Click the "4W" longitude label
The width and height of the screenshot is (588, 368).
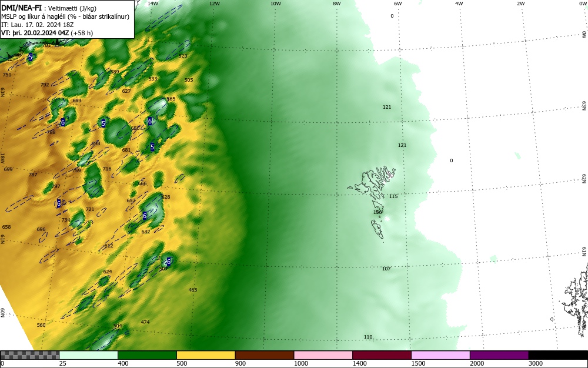[459, 4]
